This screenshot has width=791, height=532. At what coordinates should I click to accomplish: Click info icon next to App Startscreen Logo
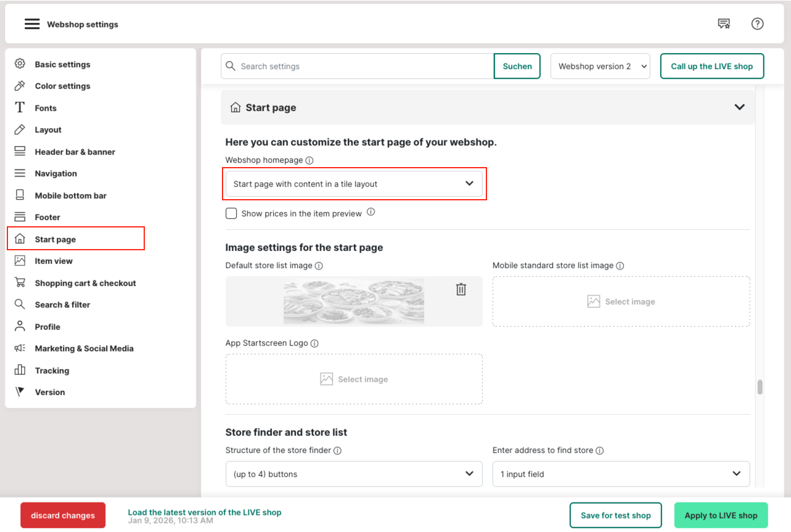click(314, 343)
